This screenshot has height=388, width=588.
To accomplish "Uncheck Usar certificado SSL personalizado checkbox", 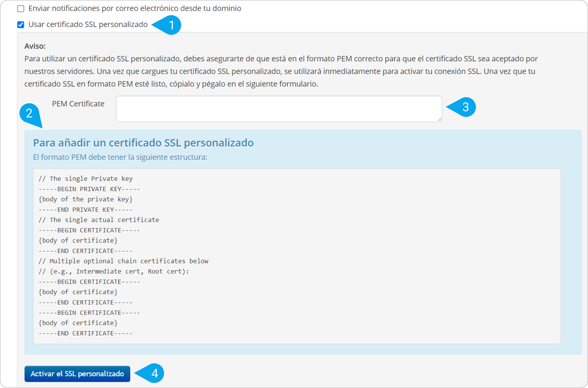I will [x=21, y=25].
